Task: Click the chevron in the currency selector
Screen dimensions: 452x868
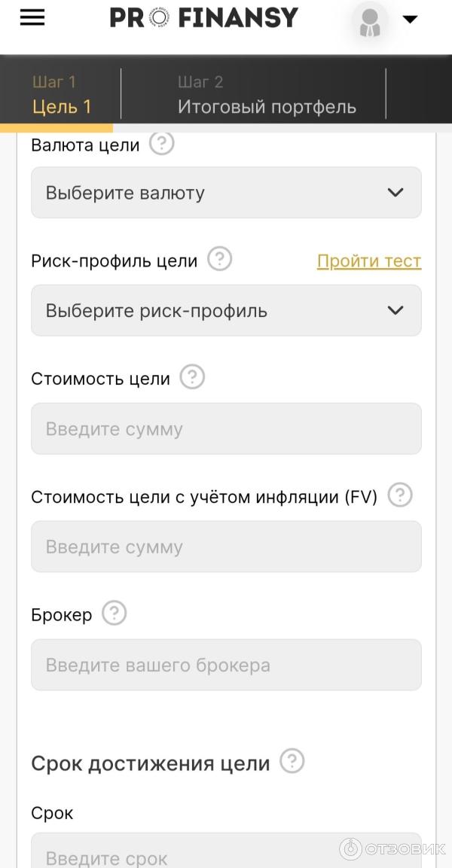Action: 395,193
